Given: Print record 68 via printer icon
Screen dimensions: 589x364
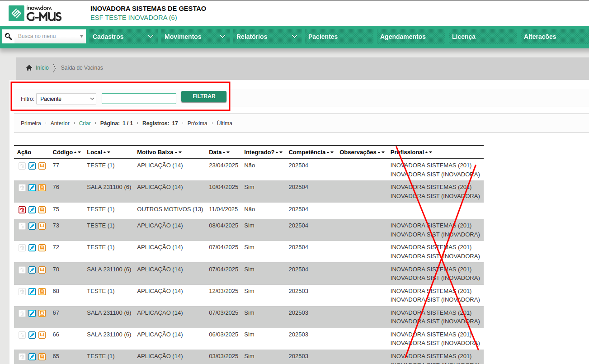Looking at the screenshot, I should click(42, 292).
